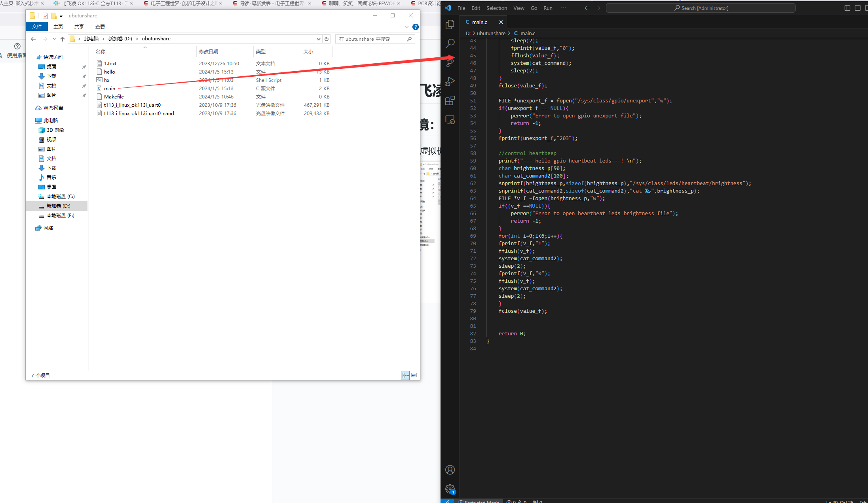Open the Source Control view
Image resolution: width=868 pixels, height=503 pixels.
[450, 62]
